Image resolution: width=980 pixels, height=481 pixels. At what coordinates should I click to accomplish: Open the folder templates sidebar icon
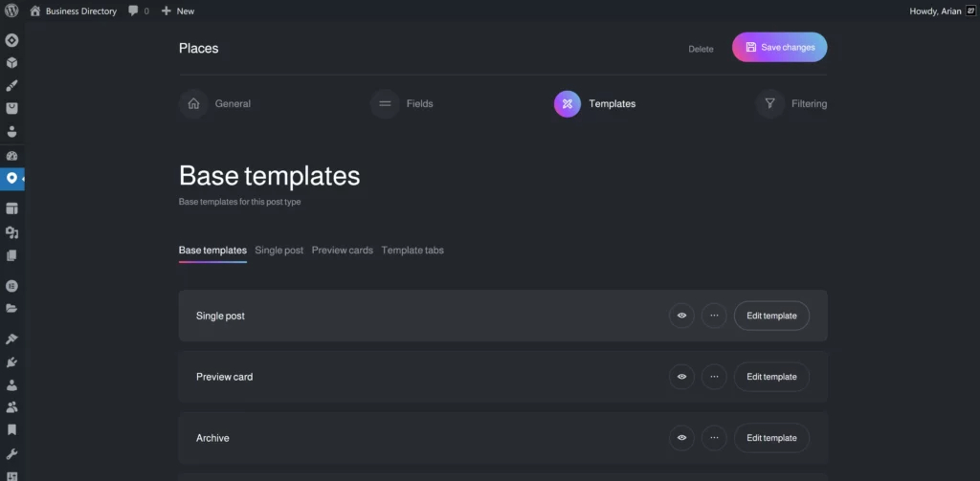(x=11, y=309)
